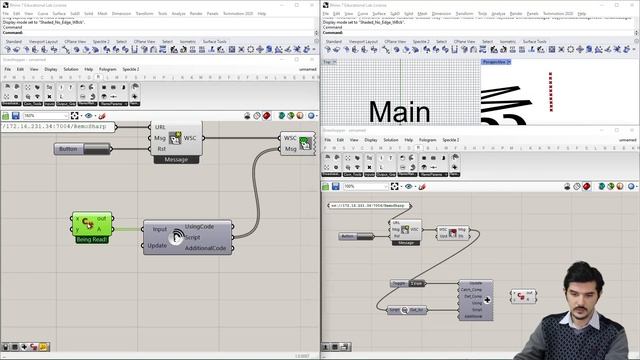Click C# script component labeled Being Read!
Viewport: 640px width, 360px height.
click(x=92, y=224)
